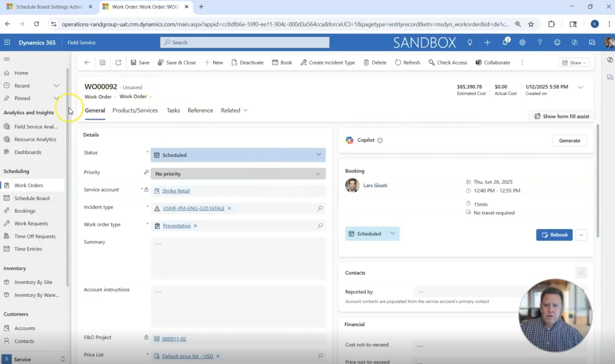Switch to the Tasks tab
The image size is (615, 364).
(173, 110)
